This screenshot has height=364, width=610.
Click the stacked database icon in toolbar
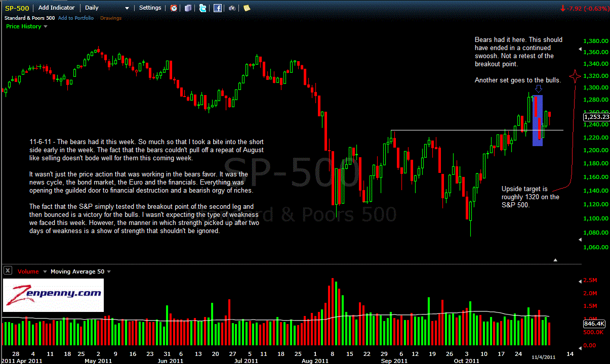click(x=188, y=8)
